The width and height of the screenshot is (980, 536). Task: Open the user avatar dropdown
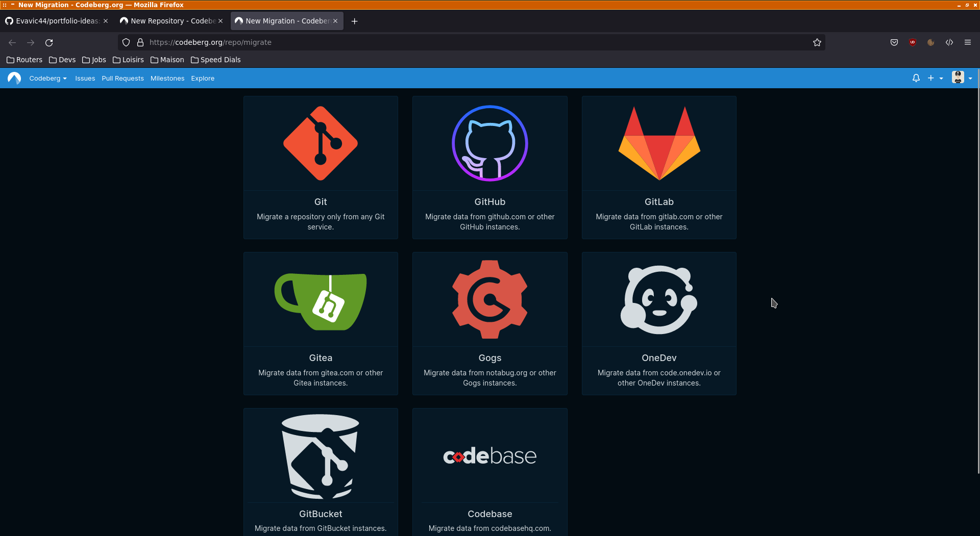[x=962, y=78]
